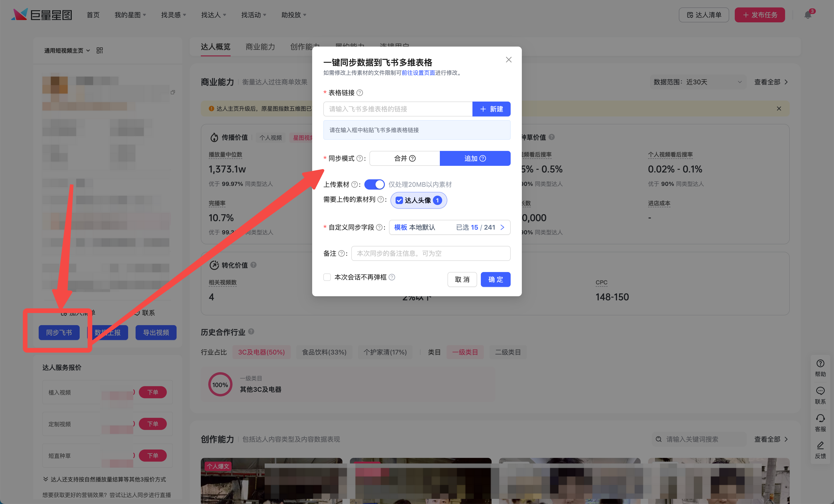The width and height of the screenshot is (834, 504).
Task: Click 同步飞书 button
Action: (59, 332)
